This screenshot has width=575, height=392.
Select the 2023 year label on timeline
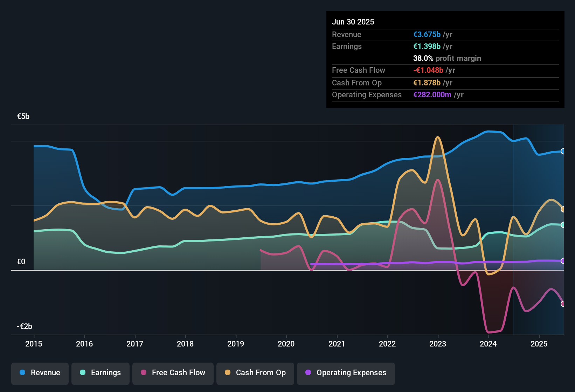(x=438, y=344)
